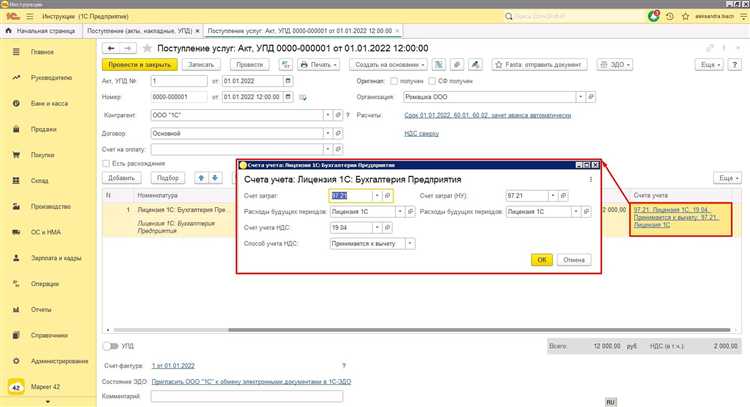The width and height of the screenshot is (750, 407).
Task: Open the Печать dropdown menu
Action: click(319, 65)
